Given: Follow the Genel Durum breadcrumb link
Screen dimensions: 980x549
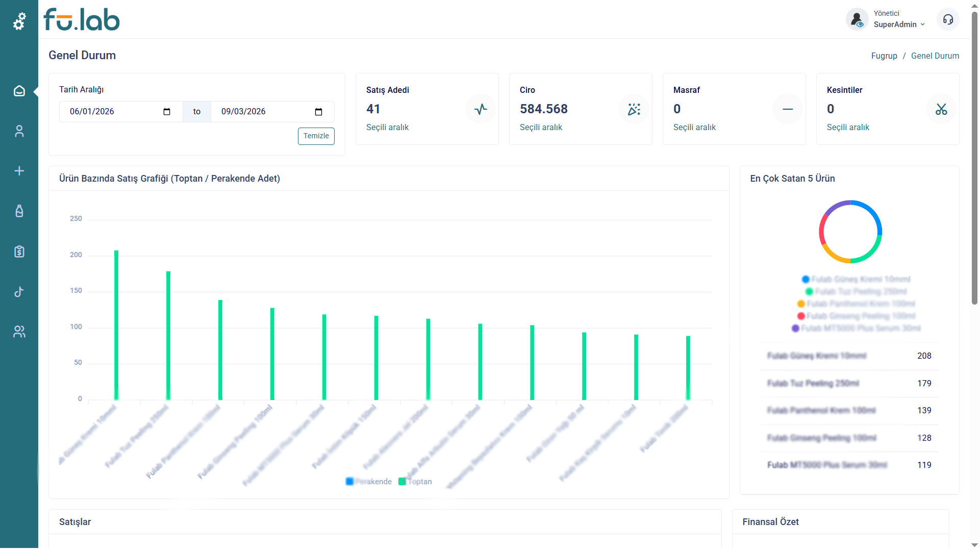Looking at the screenshot, I should click(x=935, y=56).
